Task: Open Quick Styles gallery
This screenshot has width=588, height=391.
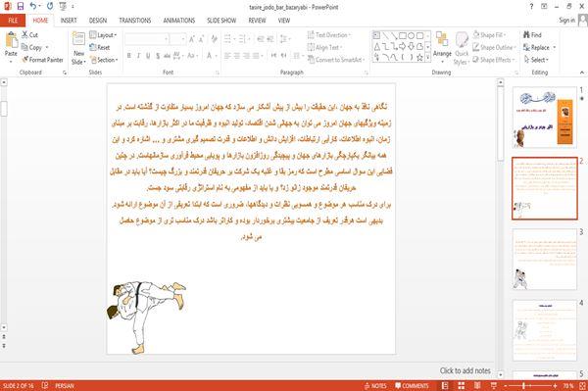Action: coord(462,49)
